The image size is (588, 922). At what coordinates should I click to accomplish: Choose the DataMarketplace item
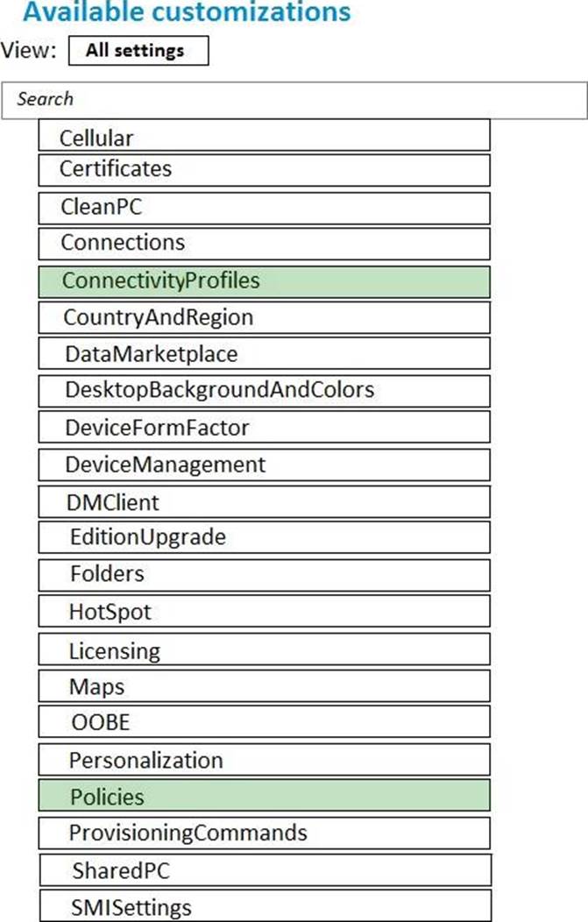click(x=264, y=354)
